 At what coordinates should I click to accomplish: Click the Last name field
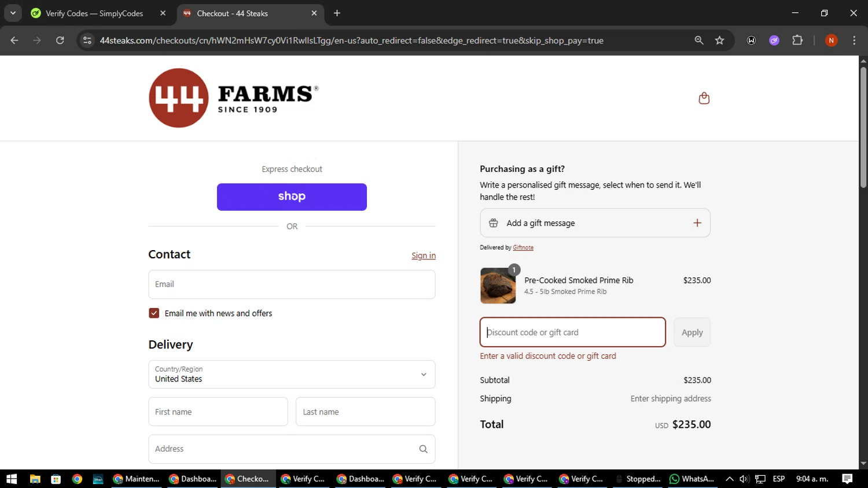tap(366, 412)
